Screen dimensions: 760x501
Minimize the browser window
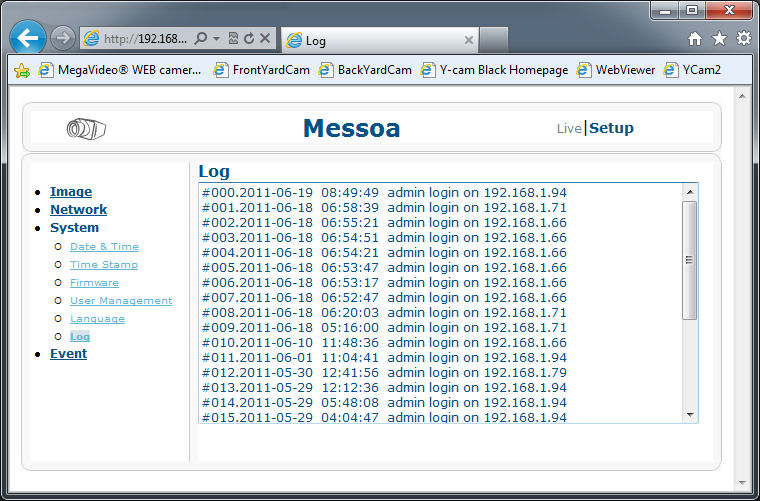[x=665, y=11]
